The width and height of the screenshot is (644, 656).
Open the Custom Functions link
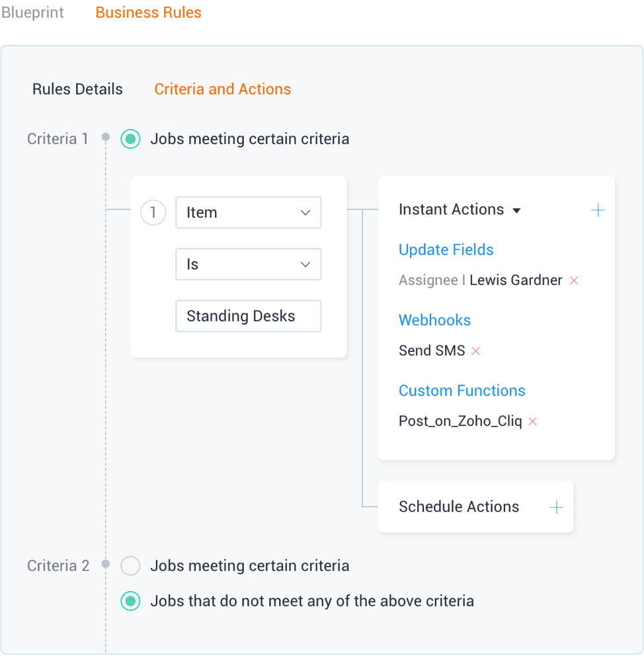(x=462, y=390)
